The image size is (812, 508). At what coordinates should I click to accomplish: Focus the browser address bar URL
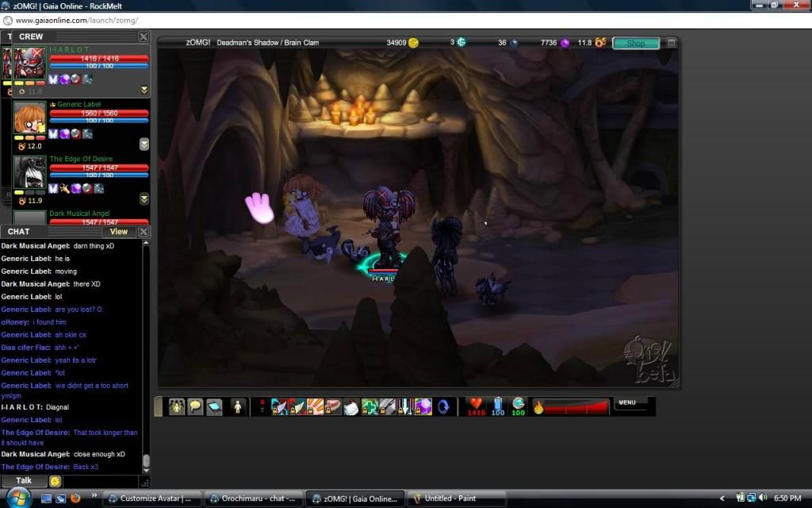[77, 20]
